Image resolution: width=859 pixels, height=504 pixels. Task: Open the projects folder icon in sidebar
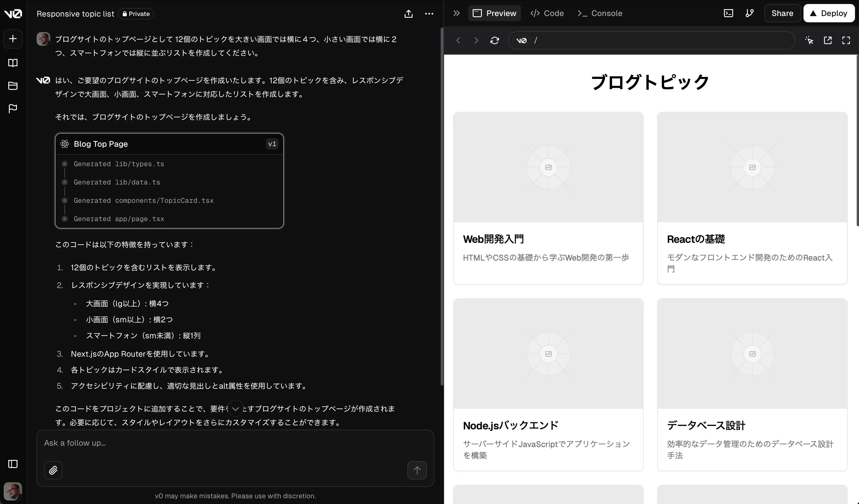pyautogui.click(x=13, y=86)
